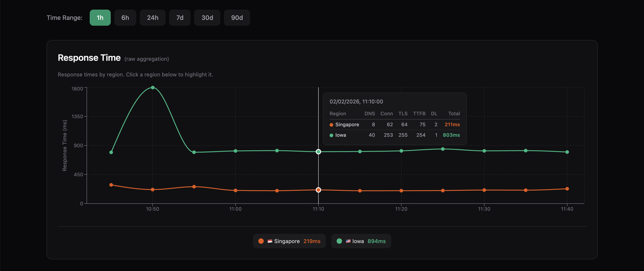Click first Singapore data point on chart

111,185
